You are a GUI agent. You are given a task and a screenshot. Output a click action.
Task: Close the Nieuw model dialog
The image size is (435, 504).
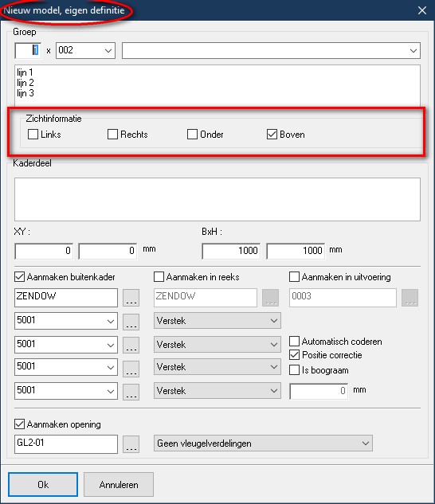pos(422,10)
